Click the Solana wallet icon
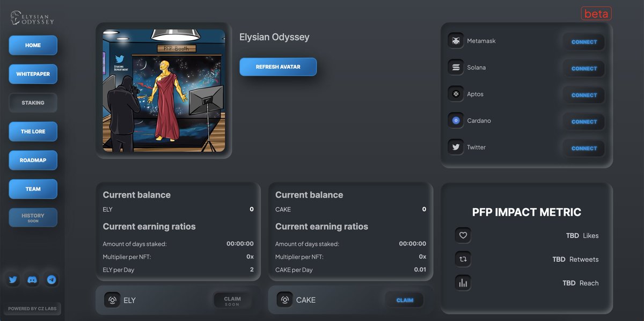The height and width of the screenshot is (321, 644). click(x=456, y=68)
